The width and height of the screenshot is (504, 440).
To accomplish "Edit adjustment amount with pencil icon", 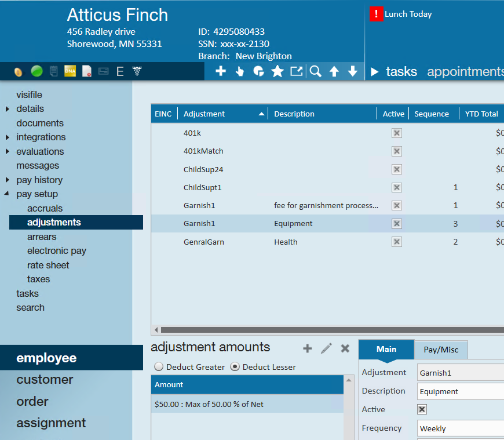I will (326, 348).
